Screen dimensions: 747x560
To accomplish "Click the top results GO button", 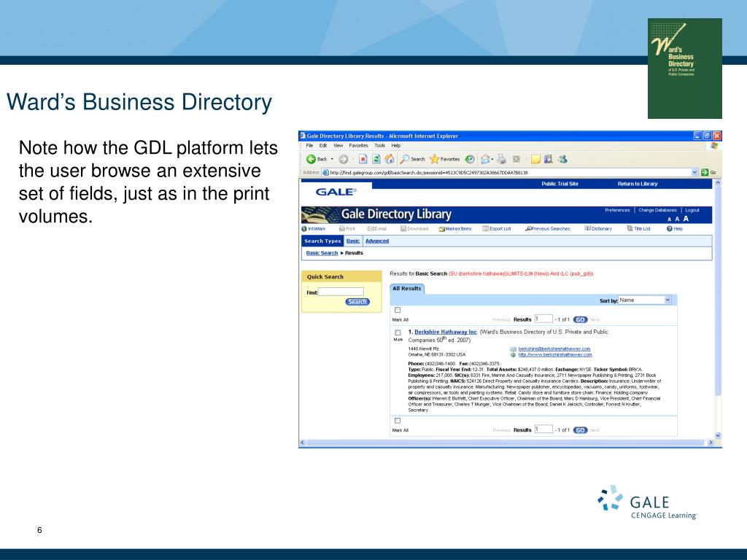I will pyautogui.click(x=580, y=319).
